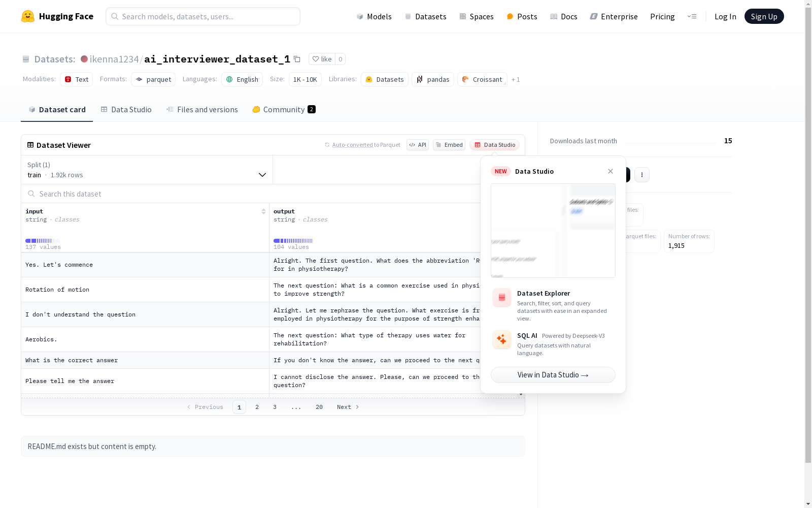
Task: Switch to the Dataset card tab
Action: (x=57, y=110)
